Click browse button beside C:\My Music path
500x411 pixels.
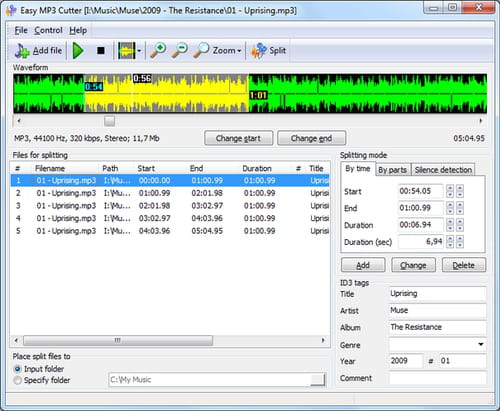317,380
